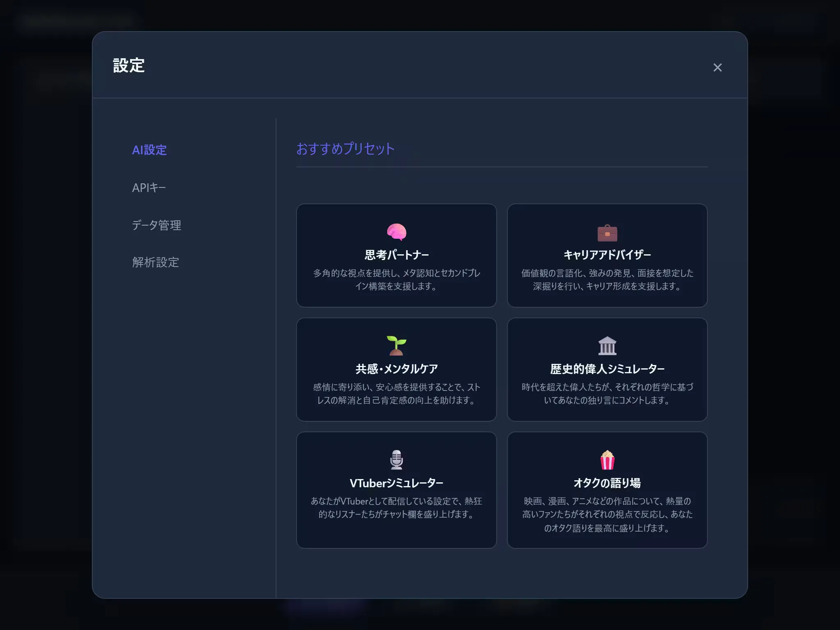The image size is (840, 630).
Task: Select the キャリアアドバイザー preset card
Action: pos(607,255)
